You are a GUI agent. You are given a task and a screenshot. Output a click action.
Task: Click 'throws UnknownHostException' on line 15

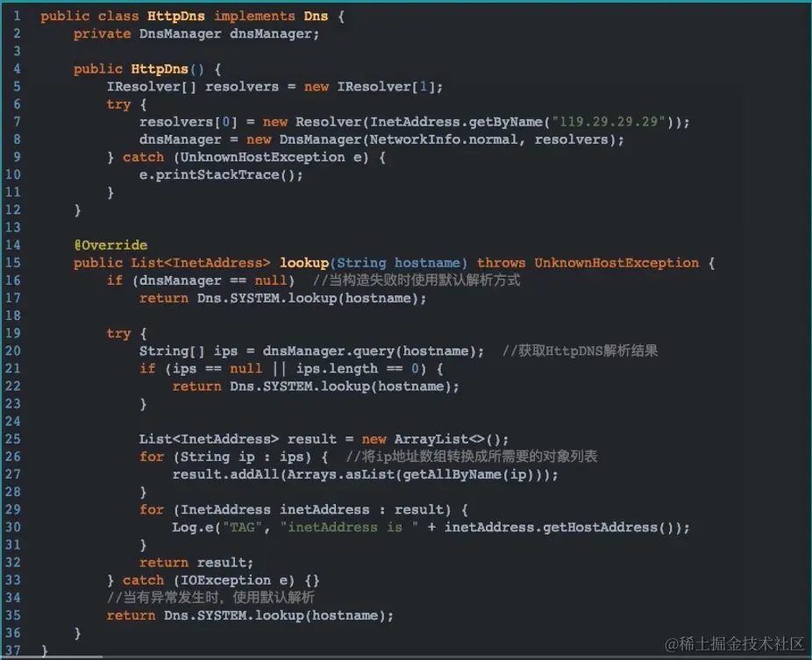click(x=588, y=263)
